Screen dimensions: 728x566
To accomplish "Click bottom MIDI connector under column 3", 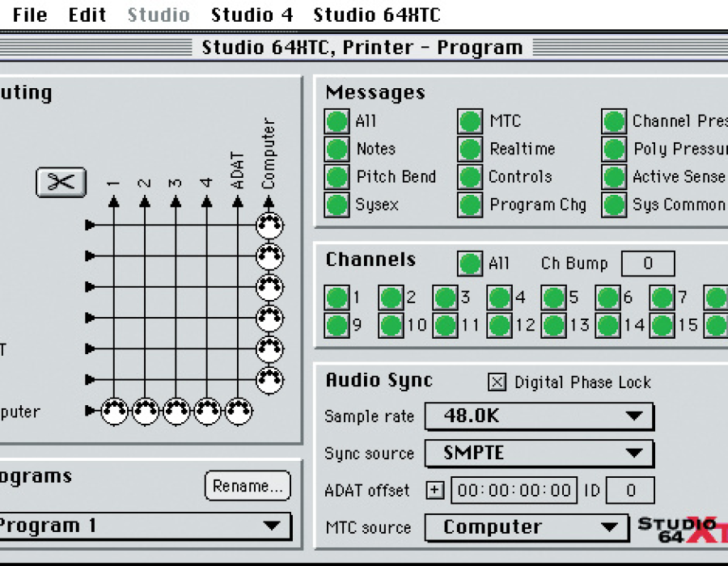I will (176, 411).
